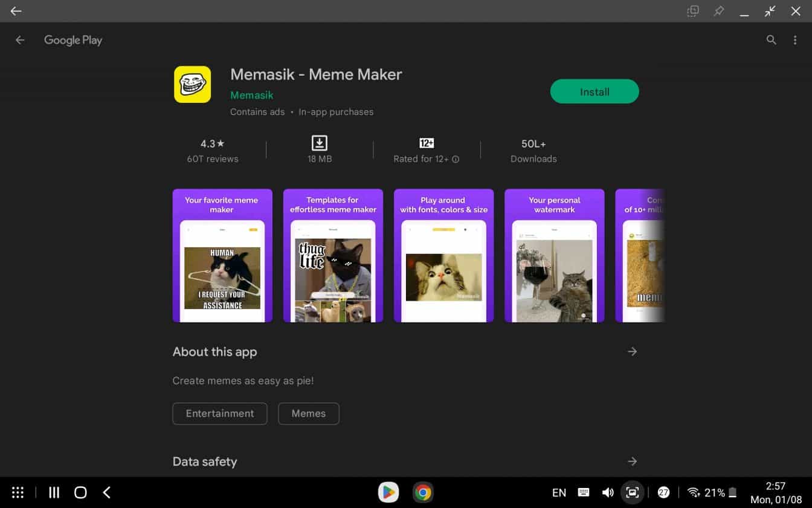Click the EN input language indicator
812x508 pixels.
tap(559, 492)
